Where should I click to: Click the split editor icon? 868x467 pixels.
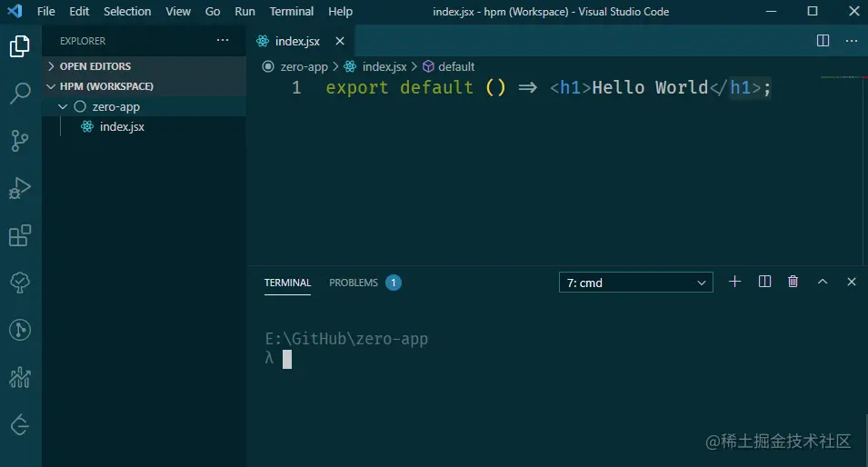point(823,41)
